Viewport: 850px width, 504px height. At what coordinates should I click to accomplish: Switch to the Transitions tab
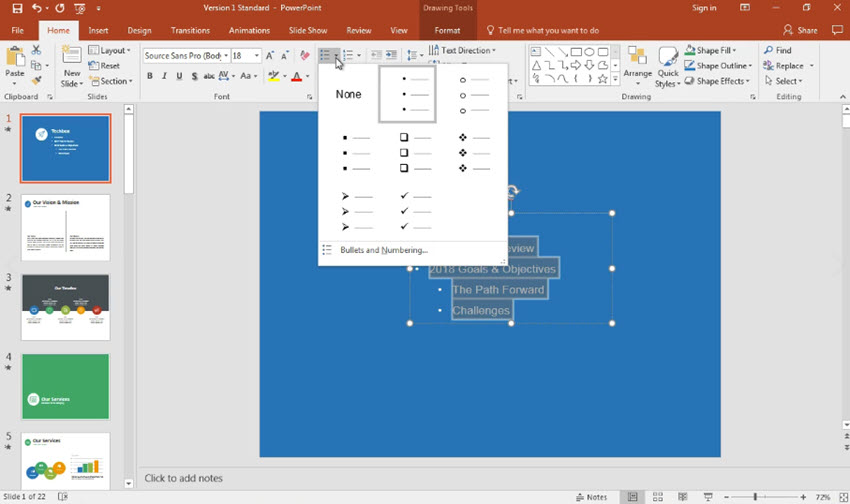point(190,30)
